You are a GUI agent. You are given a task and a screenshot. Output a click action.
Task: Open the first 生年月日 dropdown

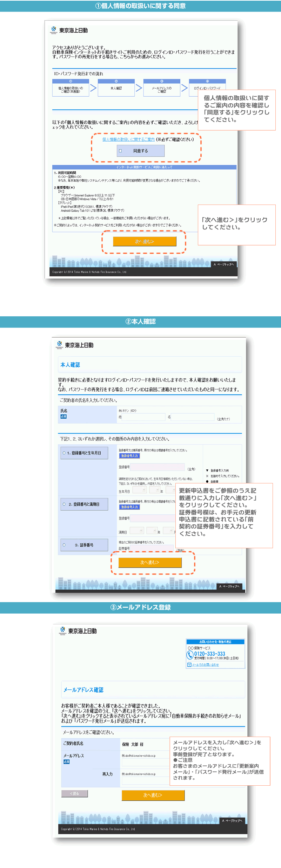(139, 490)
